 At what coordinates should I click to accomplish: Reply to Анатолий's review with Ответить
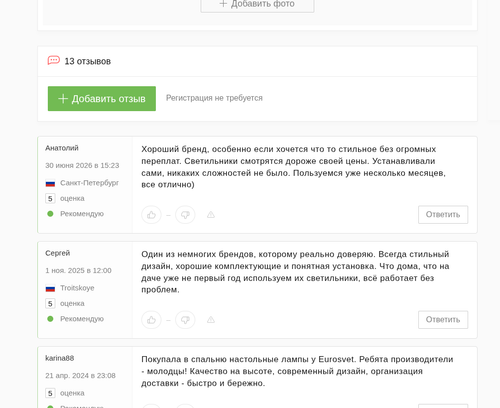tap(443, 215)
